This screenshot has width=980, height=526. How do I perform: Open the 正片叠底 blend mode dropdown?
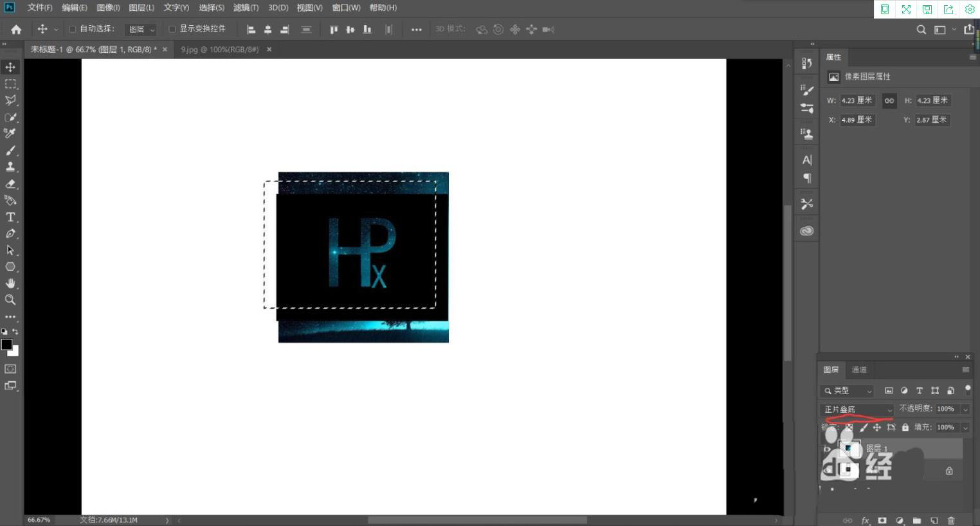point(858,409)
